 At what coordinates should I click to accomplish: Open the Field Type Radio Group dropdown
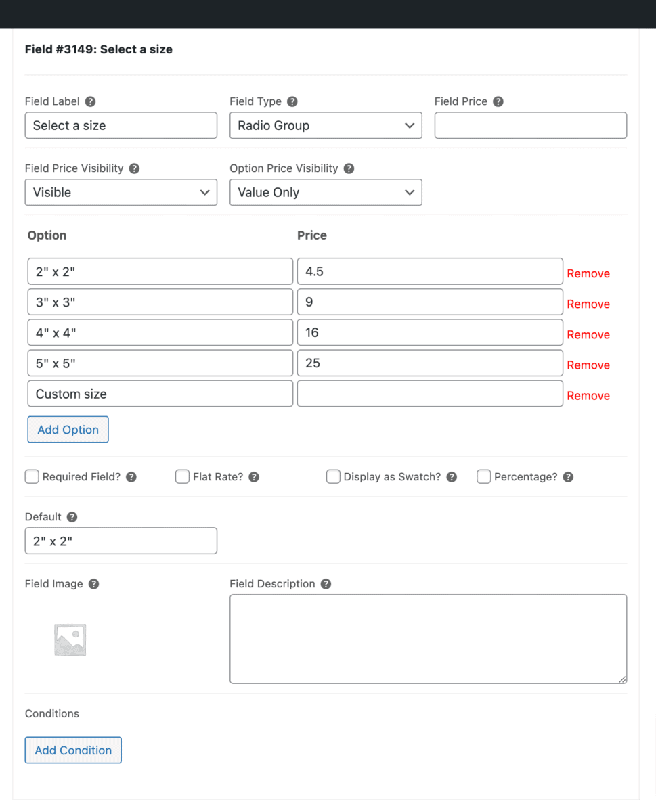click(326, 126)
